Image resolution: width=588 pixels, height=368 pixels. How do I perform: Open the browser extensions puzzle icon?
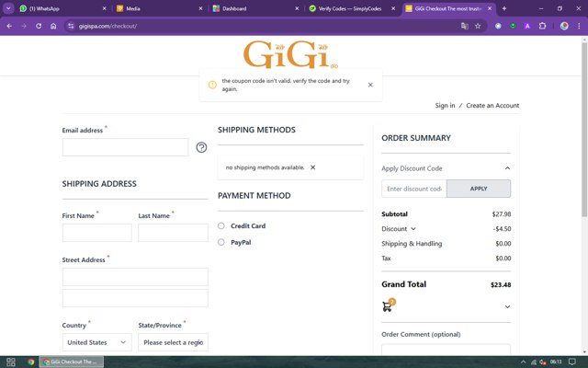pyautogui.click(x=543, y=26)
